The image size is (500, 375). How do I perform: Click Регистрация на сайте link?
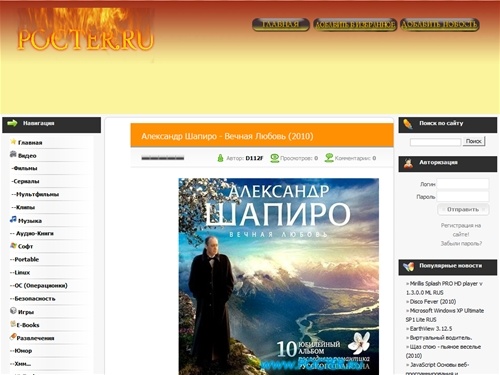(461, 230)
